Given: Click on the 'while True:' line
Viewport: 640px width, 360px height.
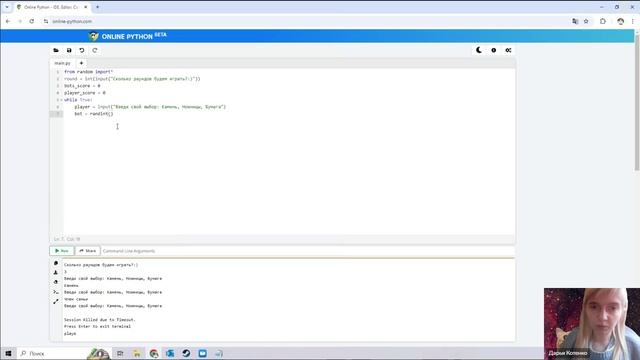Looking at the screenshot, I should tap(78, 100).
